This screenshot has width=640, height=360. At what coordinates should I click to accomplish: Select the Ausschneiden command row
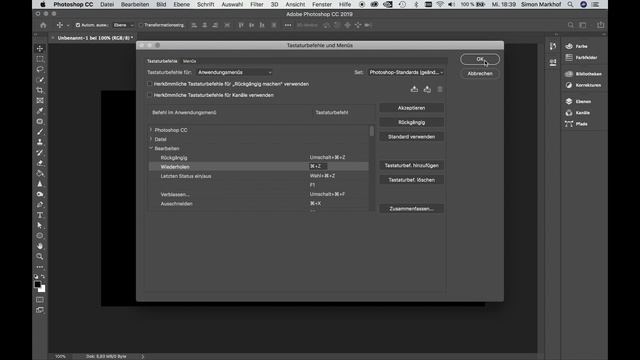click(x=258, y=203)
